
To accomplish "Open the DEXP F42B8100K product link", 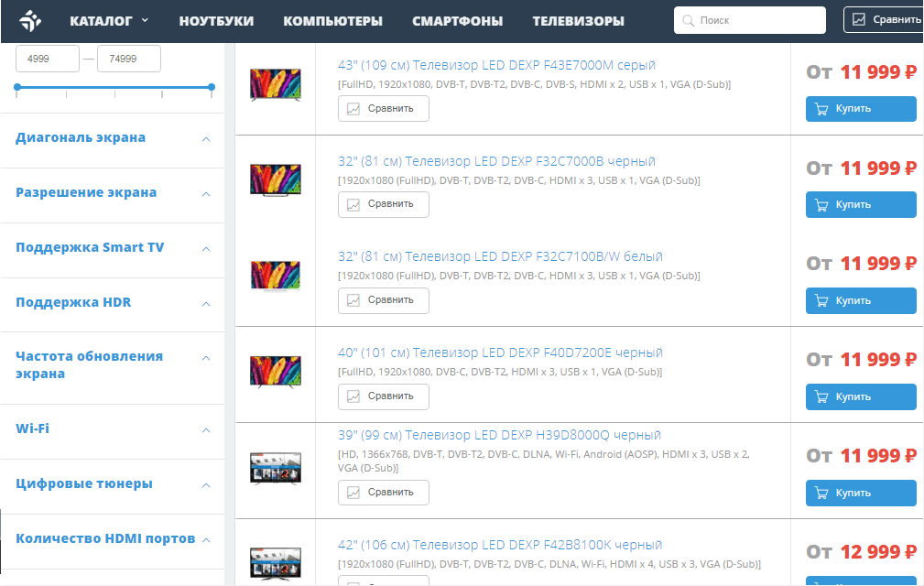I will 499,546.
